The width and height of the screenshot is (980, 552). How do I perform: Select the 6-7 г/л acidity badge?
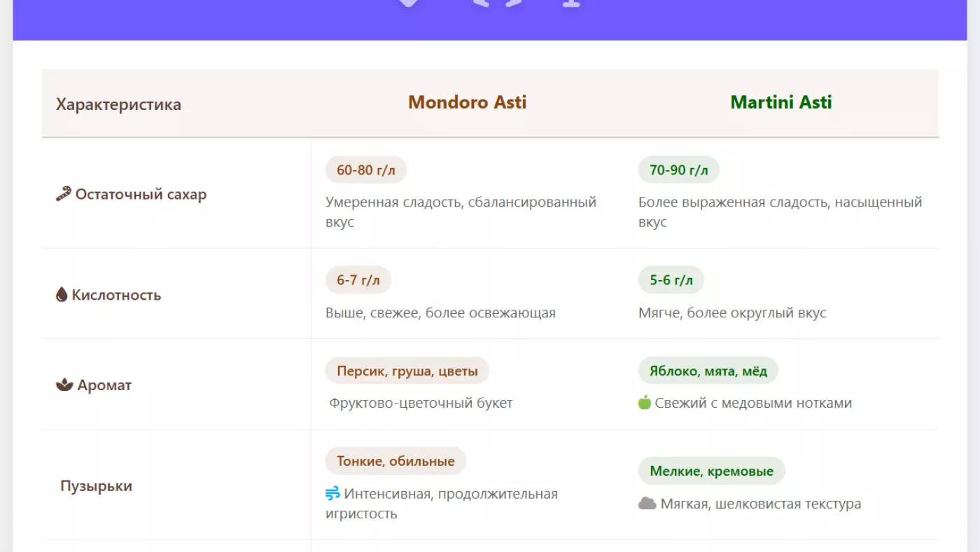click(358, 280)
